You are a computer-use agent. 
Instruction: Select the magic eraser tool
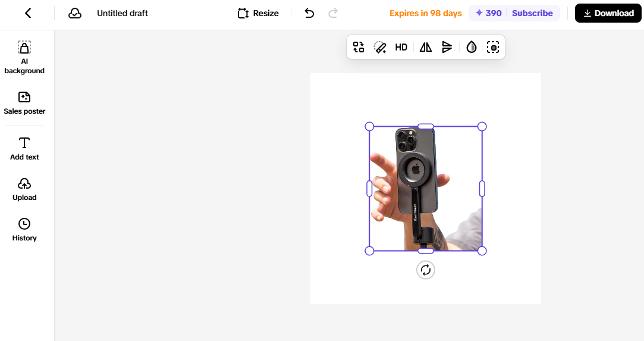380,47
